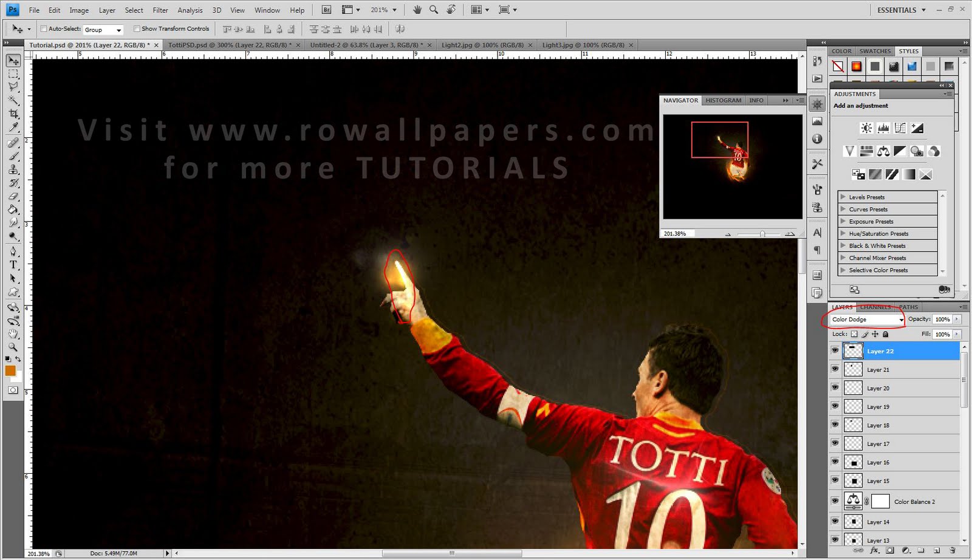This screenshot has width=972, height=560.
Task: Select the Paint Bucket tool
Action: coord(13,210)
